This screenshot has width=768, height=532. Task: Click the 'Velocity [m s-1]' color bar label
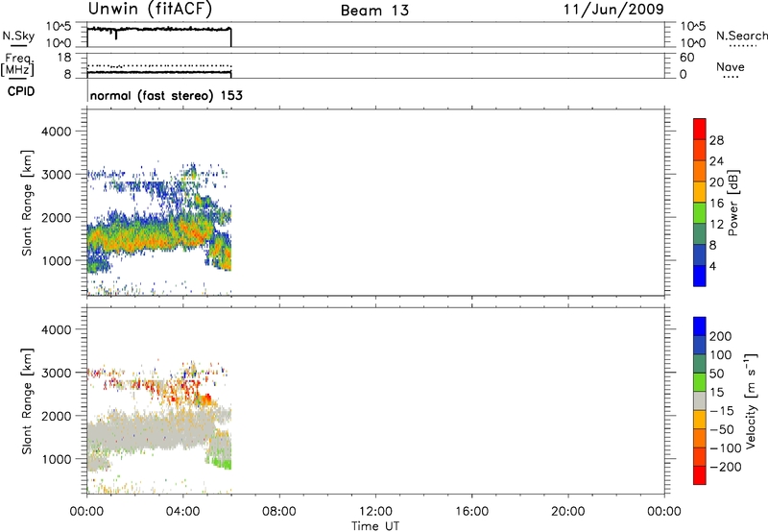click(751, 400)
